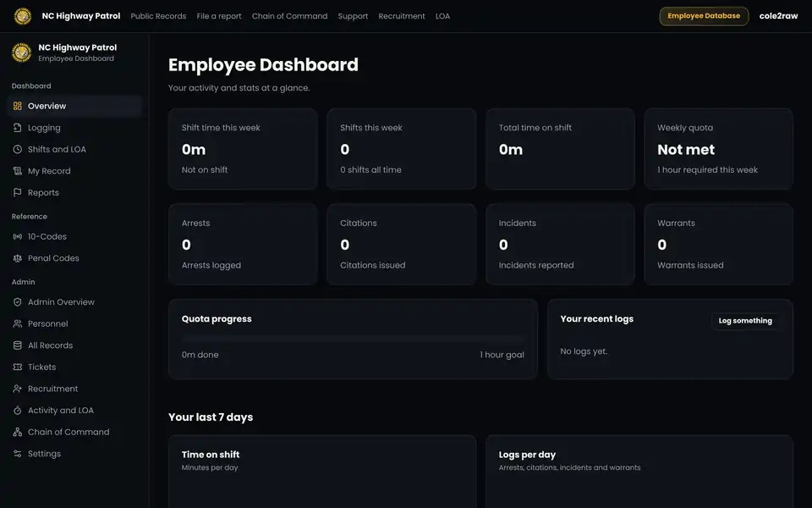
Task: Click the clock icon beside Shifts and LOA
Action: click(x=18, y=149)
